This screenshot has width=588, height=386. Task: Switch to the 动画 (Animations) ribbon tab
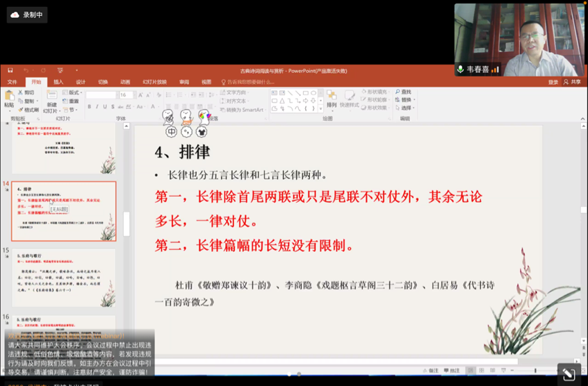click(x=125, y=82)
